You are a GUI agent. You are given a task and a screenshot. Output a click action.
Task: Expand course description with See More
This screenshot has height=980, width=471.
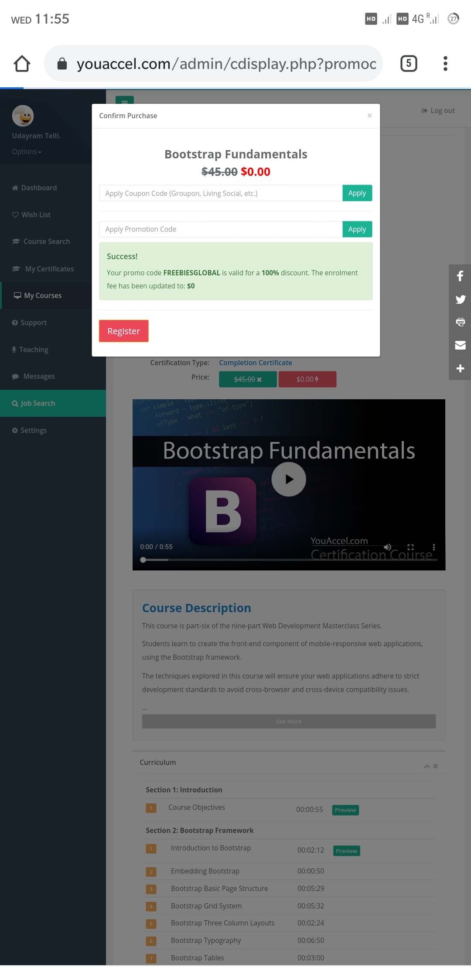[x=289, y=721]
